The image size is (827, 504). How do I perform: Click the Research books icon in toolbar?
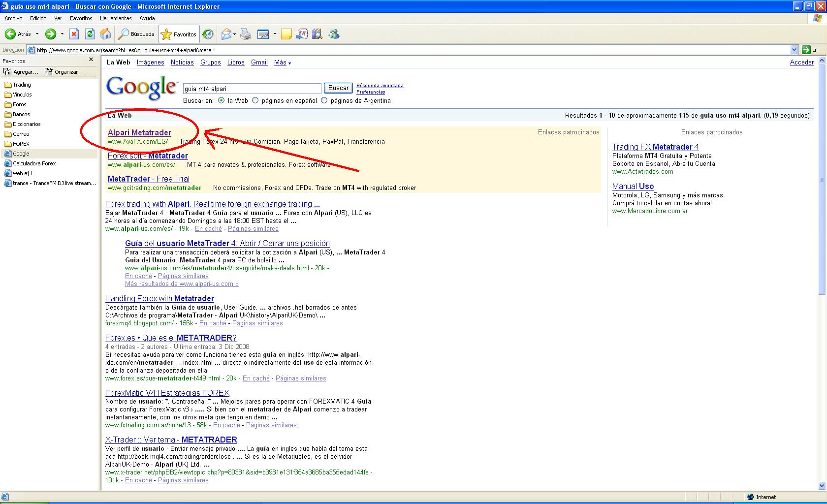[317, 34]
